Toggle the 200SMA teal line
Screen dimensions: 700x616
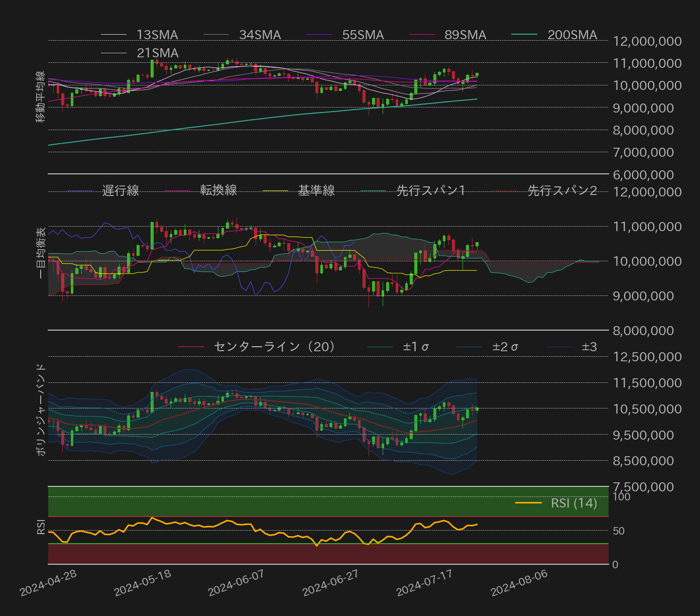(571, 35)
